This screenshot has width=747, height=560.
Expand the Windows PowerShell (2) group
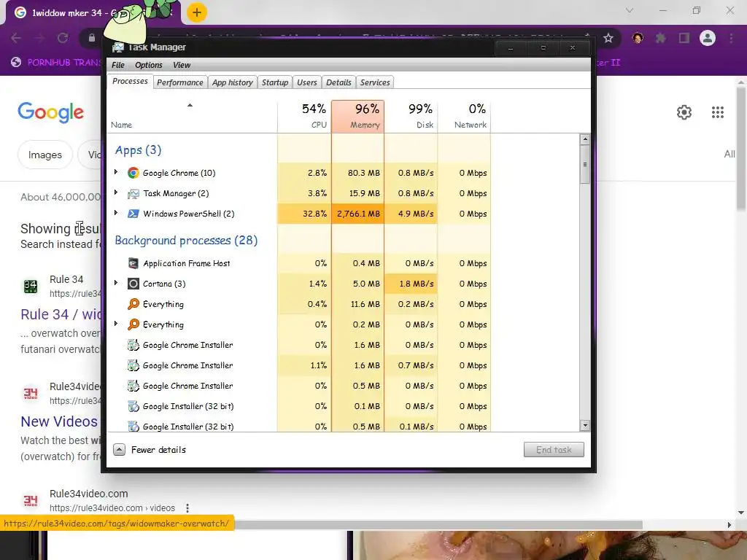116,213
